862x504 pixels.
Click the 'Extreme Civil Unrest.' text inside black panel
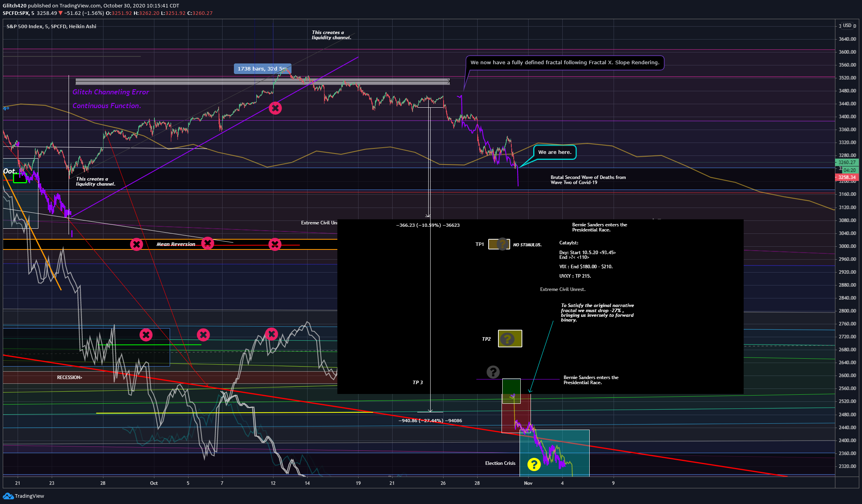tap(563, 289)
